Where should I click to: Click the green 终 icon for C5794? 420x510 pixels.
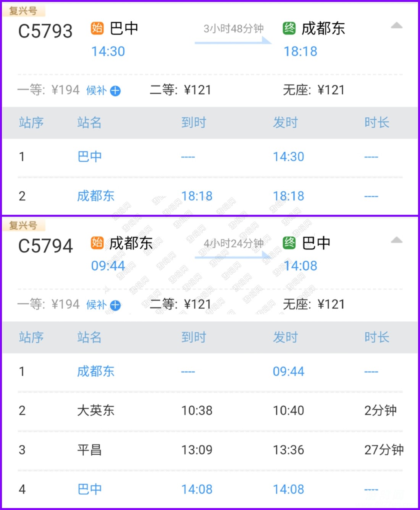(289, 243)
